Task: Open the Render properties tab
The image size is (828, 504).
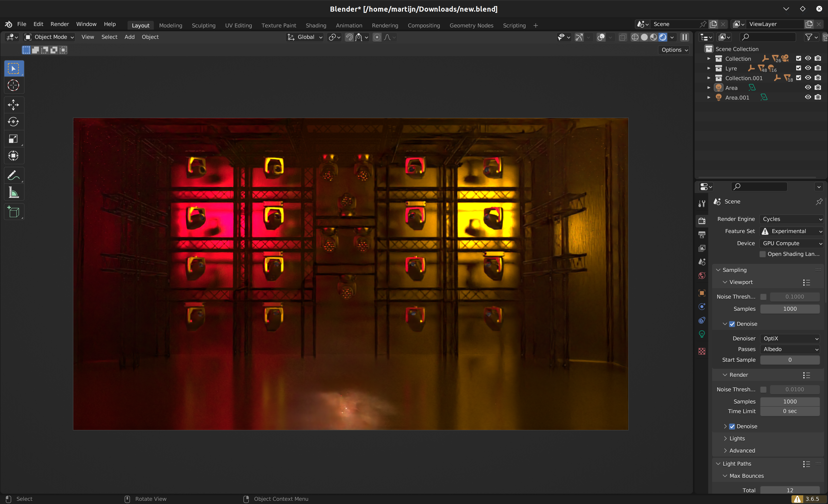Action: [x=702, y=221]
